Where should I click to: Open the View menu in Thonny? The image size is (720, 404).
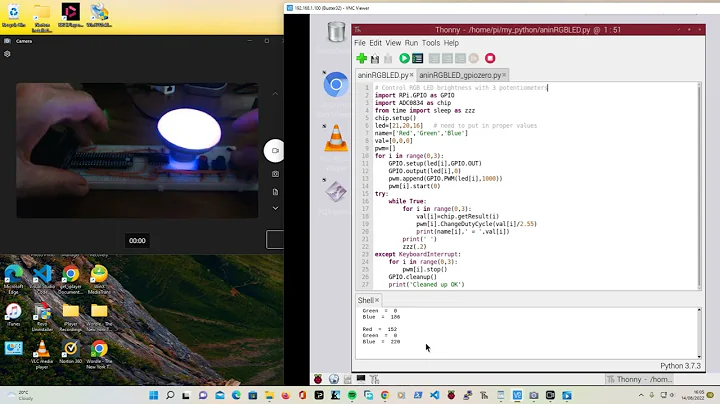pos(393,43)
